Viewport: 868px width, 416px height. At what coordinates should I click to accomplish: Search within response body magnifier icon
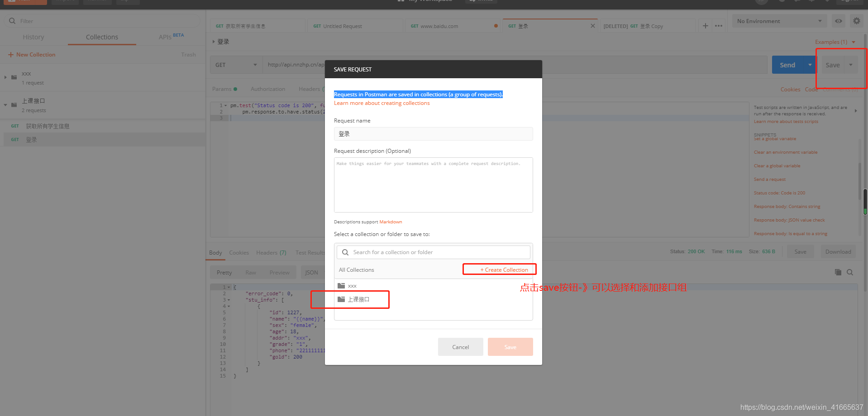click(850, 272)
